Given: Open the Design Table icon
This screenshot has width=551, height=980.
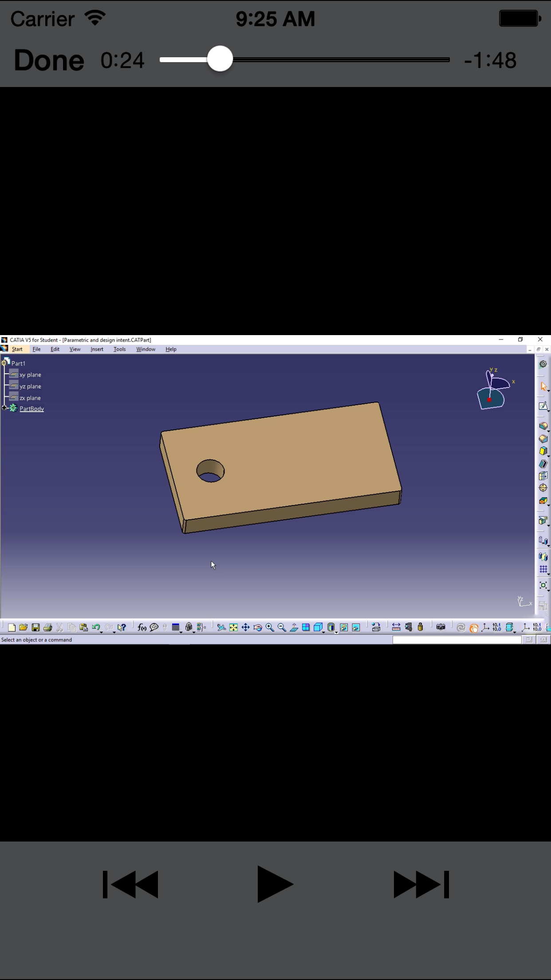Looking at the screenshot, I should coord(176,627).
